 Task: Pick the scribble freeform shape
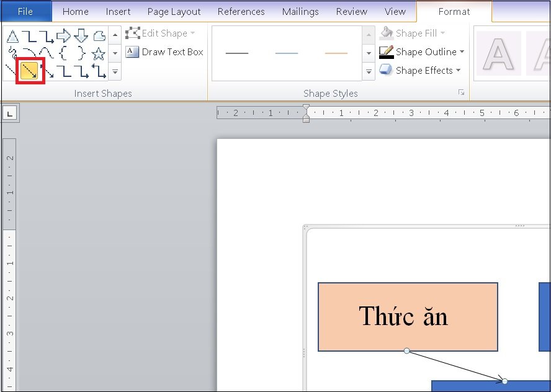pyautogui.click(x=13, y=53)
